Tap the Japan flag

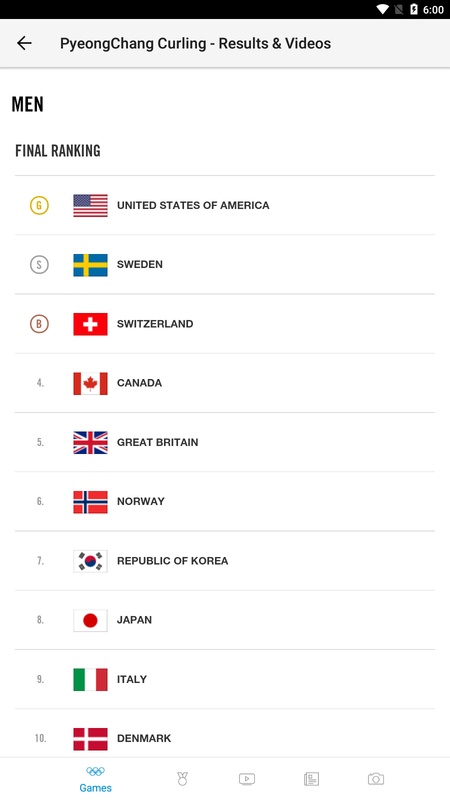point(90,620)
